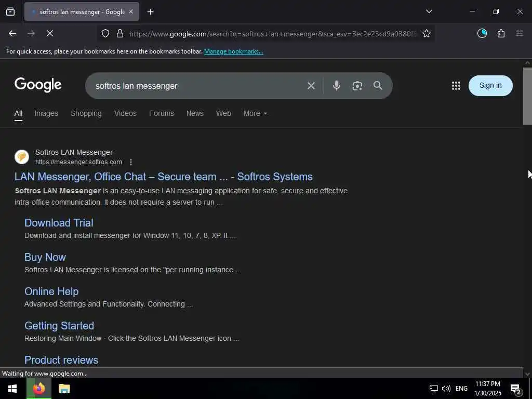Image resolution: width=532 pixels, height=399 pixels.
Task: Select the All results tab
Action: 18,114
